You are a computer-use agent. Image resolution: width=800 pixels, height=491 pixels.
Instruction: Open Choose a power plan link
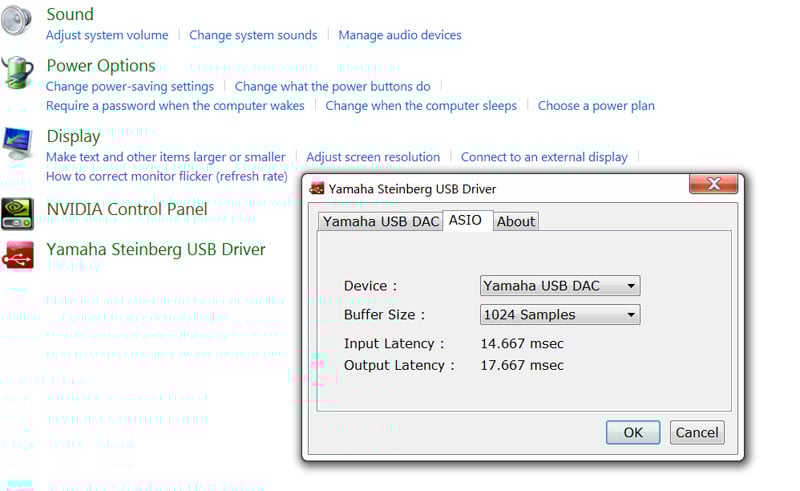click(x=596, y=106)
